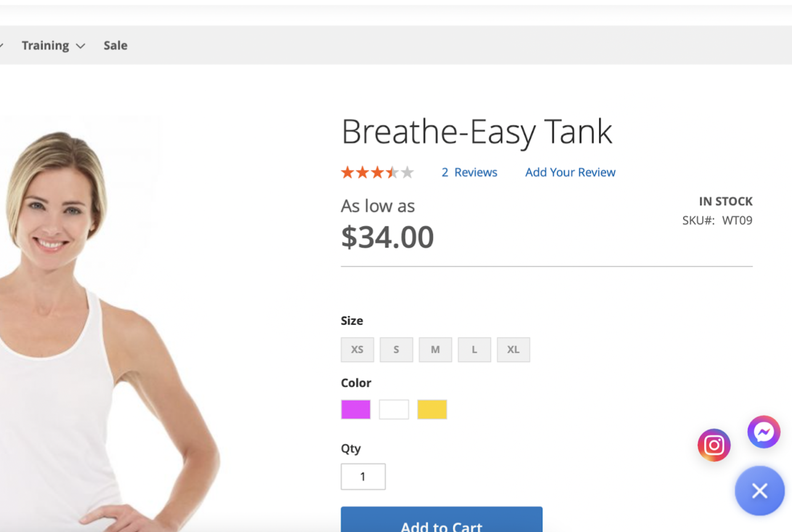Select the purple color swatch
The height and width of the screenshot is (532, 792).
(356, 409)
